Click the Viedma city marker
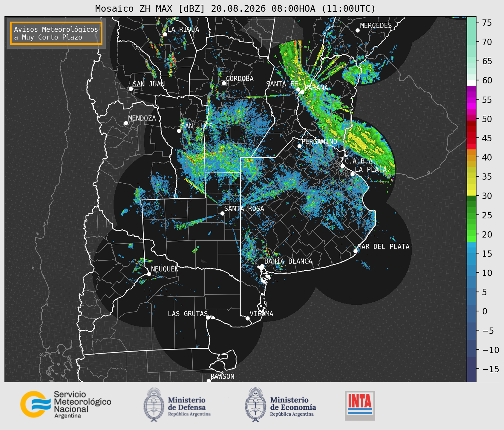Image resolution: width=504 pixels, height=430 pixels. pyautogui.click(x=247, y=318)
